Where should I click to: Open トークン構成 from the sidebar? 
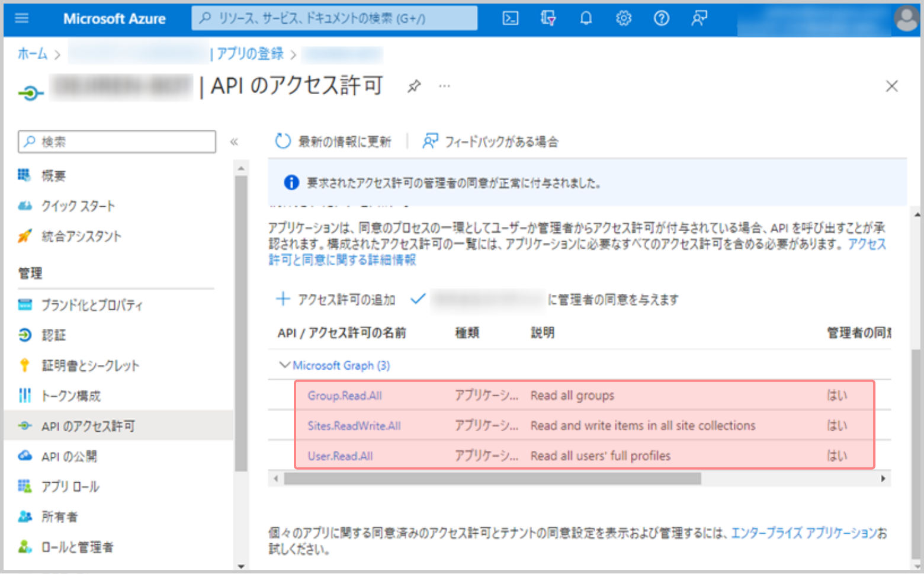pyautogui.click(x=70, y=396)
